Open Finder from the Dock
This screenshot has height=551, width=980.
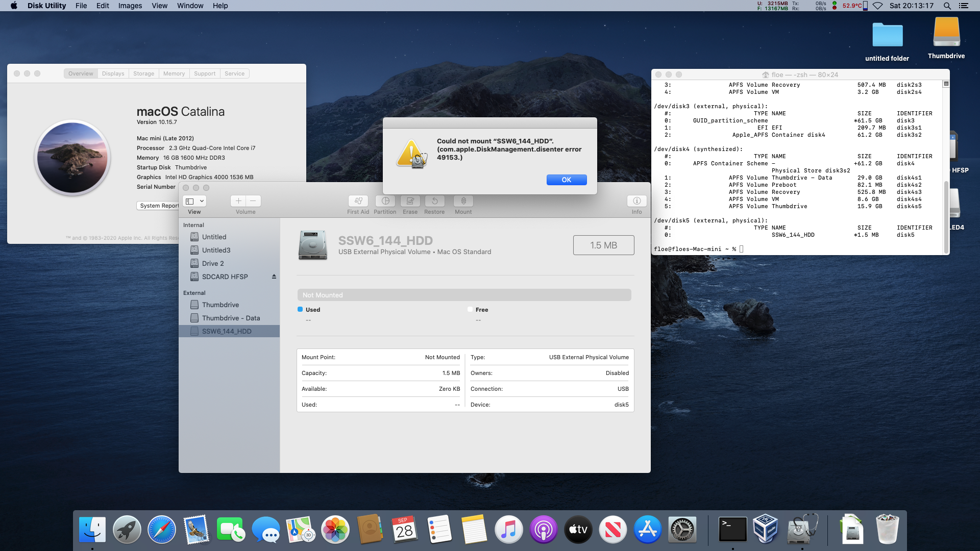point(92,530)
